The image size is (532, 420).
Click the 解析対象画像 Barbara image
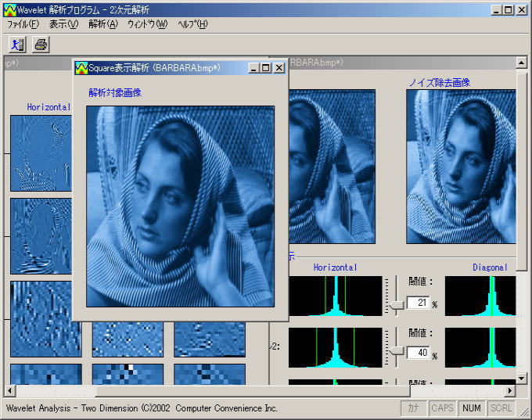pyautogui.click(x=180, y=206)
